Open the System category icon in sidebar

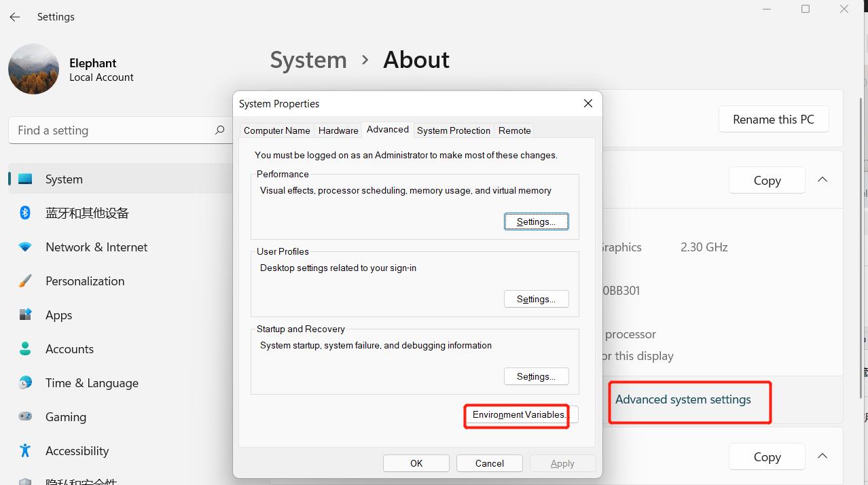(x=25, y=179)
